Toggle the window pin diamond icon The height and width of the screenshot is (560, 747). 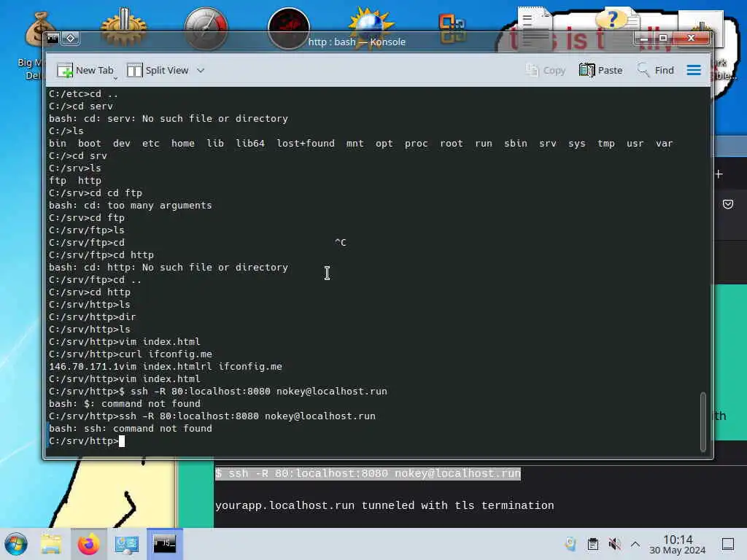[x=71, y=38]
